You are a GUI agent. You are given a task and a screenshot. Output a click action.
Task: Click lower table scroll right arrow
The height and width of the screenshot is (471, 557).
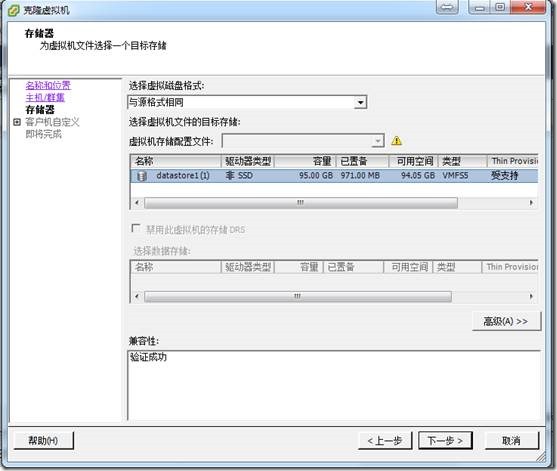click(531, 296)
